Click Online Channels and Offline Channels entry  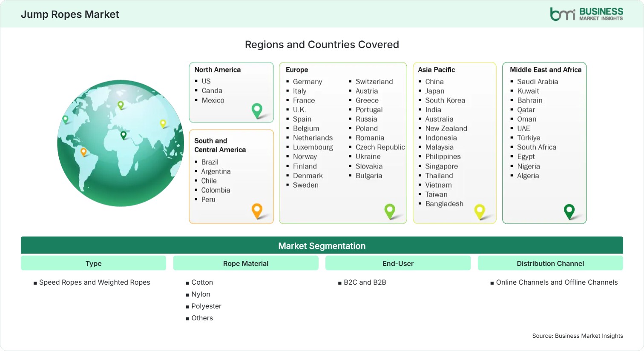[557, 283]
